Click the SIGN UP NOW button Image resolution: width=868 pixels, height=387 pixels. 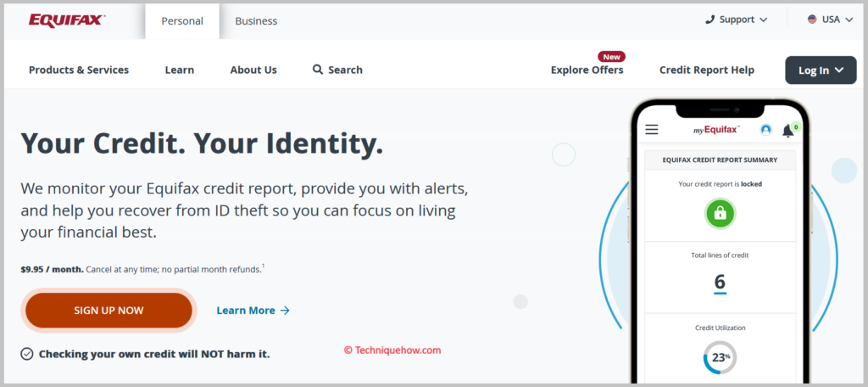[108, 311]
